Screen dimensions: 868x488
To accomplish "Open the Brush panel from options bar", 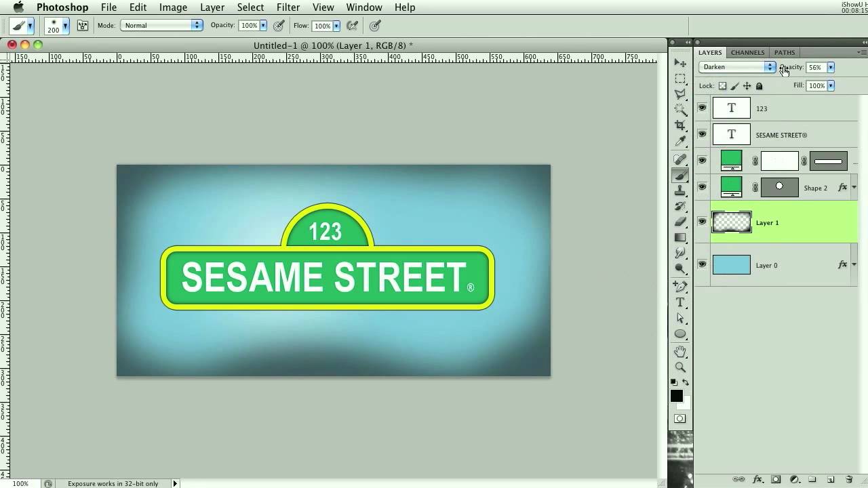I will coord(83,26).
